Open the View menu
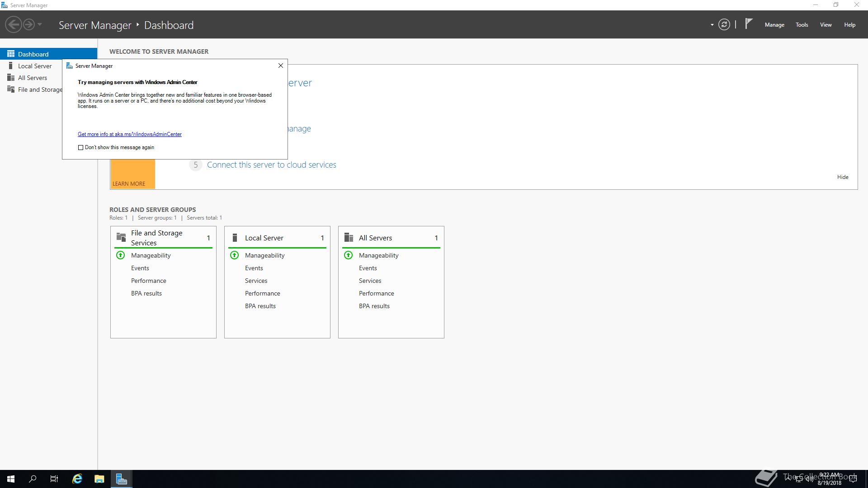The width and height of the screenshot is (868, 488). 826,25
